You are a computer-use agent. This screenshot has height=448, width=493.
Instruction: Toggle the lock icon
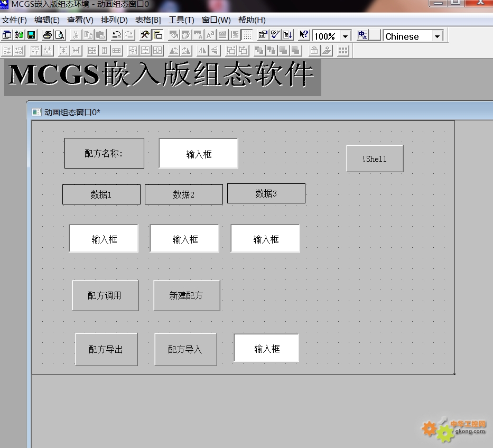(314, 50)
